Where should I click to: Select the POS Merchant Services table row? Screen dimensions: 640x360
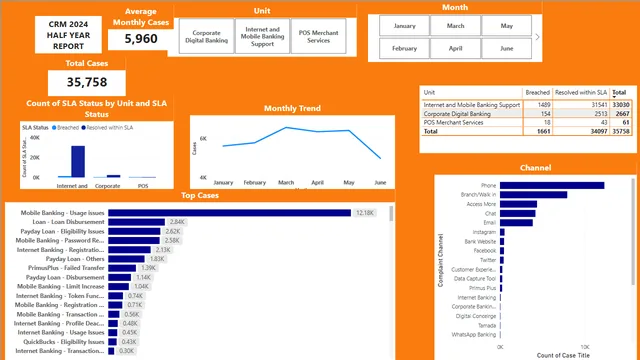tap(527, 122)
